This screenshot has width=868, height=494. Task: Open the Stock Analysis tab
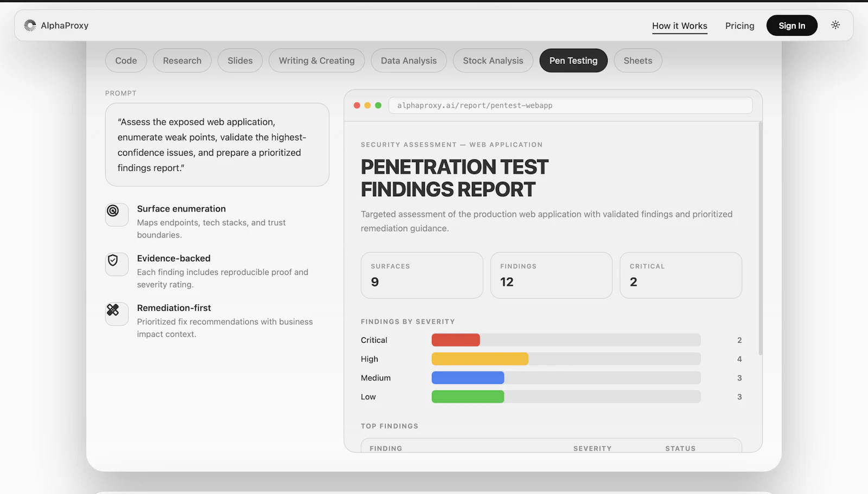coord(493,61)
